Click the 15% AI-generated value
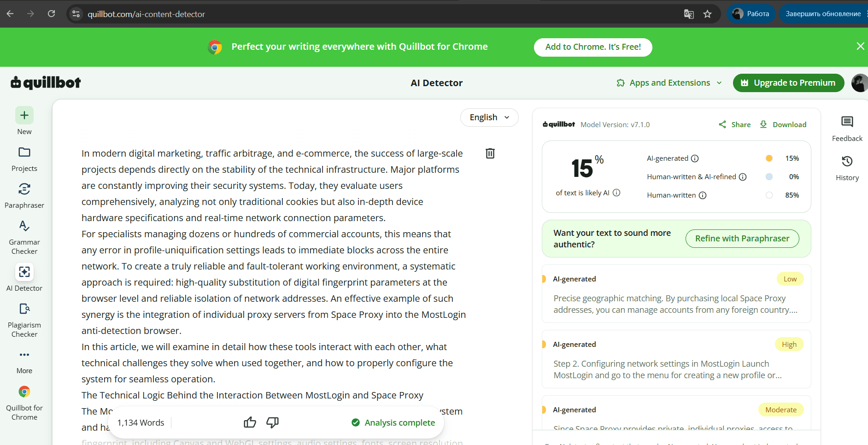 [792, 158]
